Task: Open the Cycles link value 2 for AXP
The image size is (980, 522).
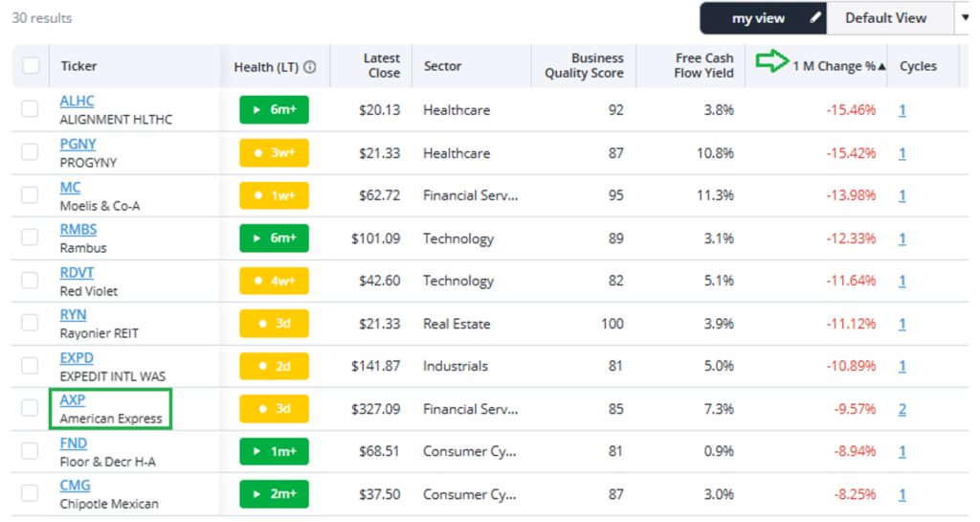Action: [902, 409]
